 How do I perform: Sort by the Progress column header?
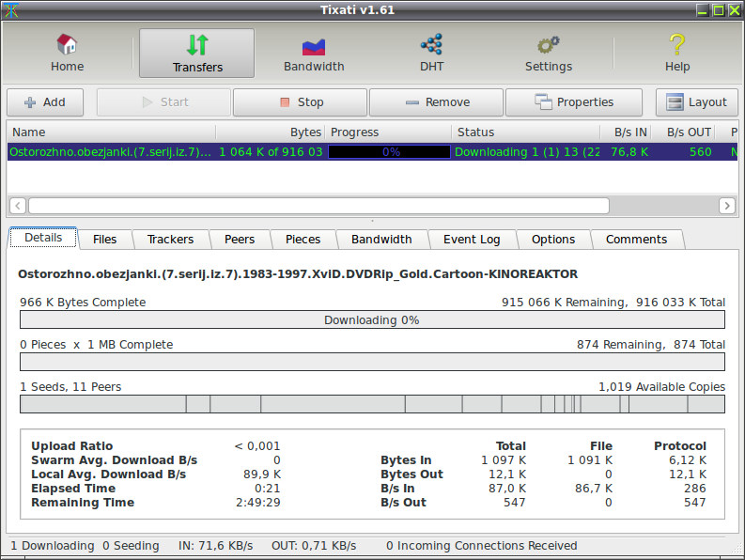click(x=389, y=132)
